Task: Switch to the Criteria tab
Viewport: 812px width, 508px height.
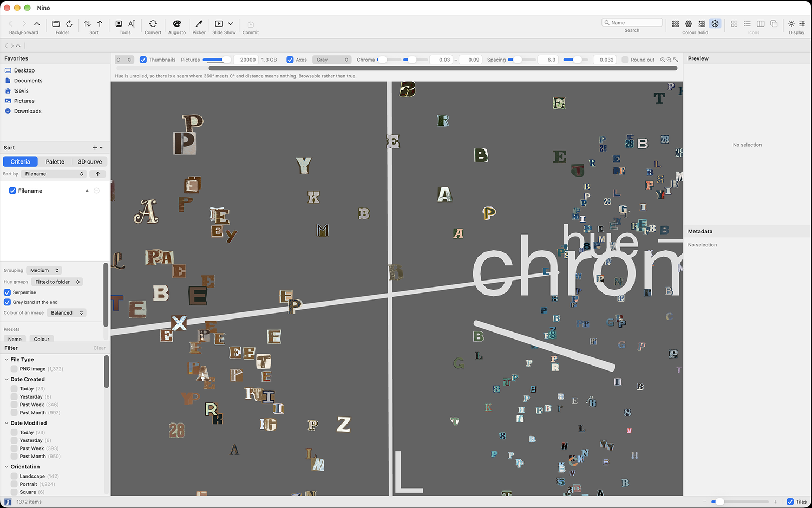Action: pyautogui.click(x=20, y=161)
